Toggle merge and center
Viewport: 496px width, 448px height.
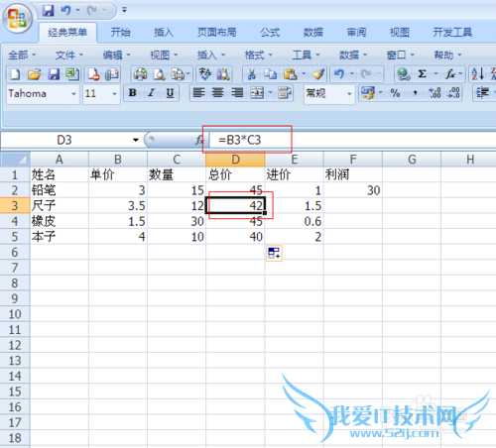coord(257,93)
